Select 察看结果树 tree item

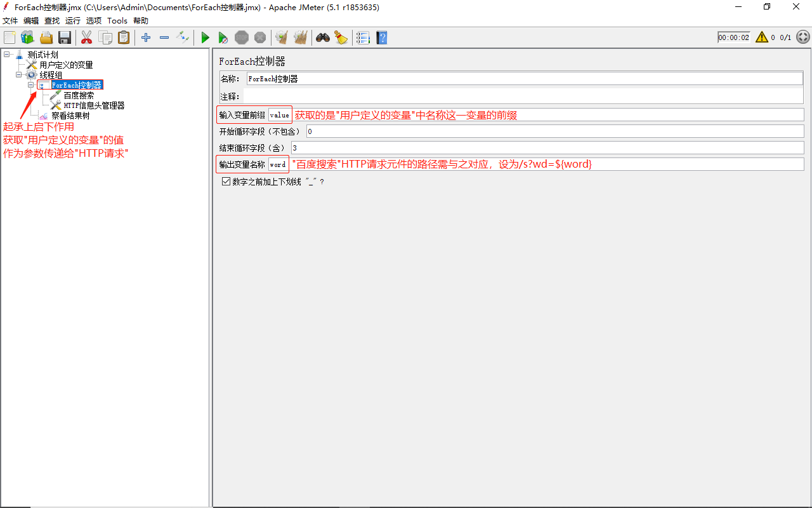[x=70, y=116]
